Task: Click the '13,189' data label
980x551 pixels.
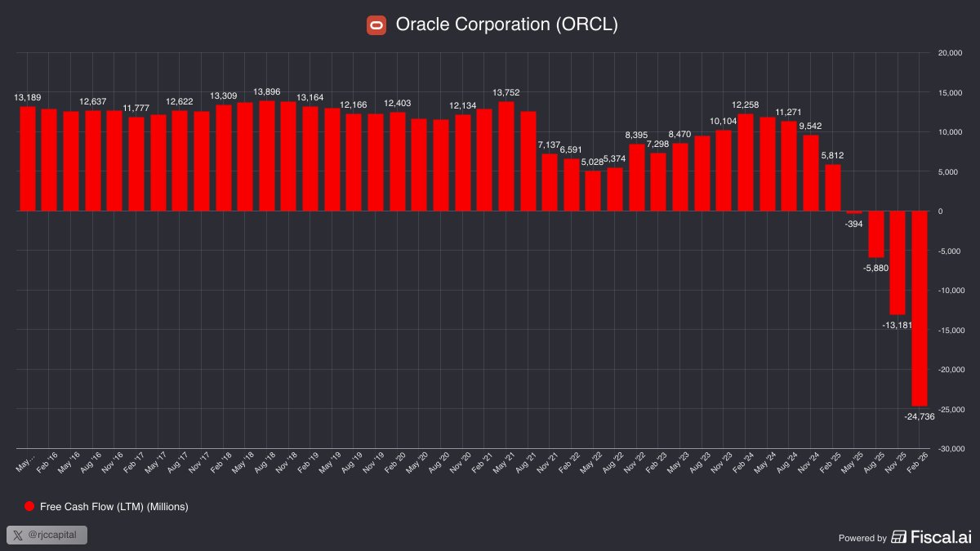Action: pyautogui.click(x=28, y=98)
